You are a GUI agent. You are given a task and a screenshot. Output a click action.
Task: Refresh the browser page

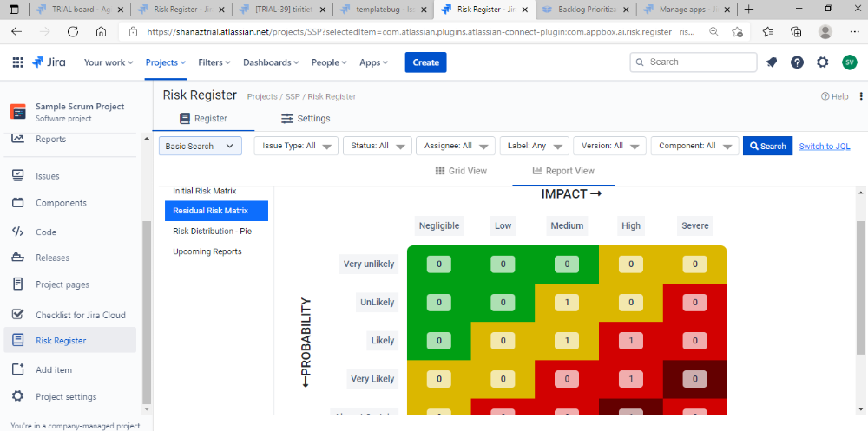tap(71, 31)
